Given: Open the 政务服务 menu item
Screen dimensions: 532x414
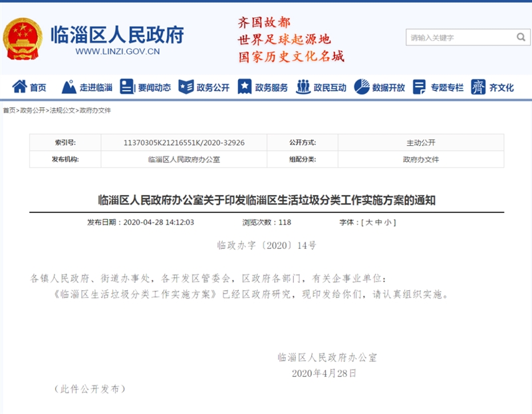Looking at the screenshot, I should [271, 88].
